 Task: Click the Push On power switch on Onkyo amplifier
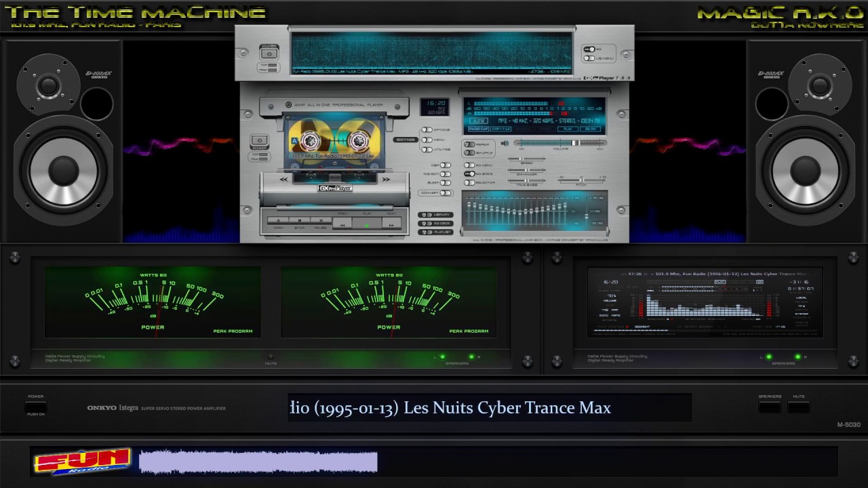point(36,407)
